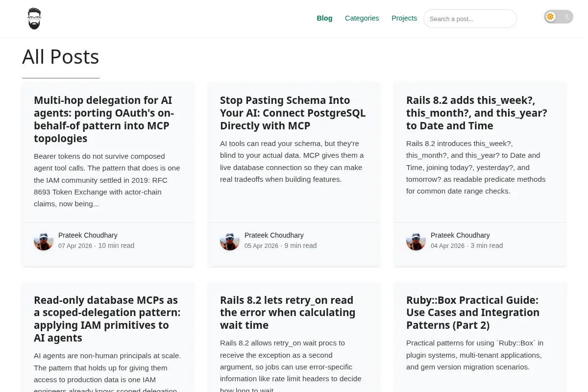Screen dimensions: 588x392
Task: Click author avatar on 05 Apr 2026 post
Action: click(230, 241)
